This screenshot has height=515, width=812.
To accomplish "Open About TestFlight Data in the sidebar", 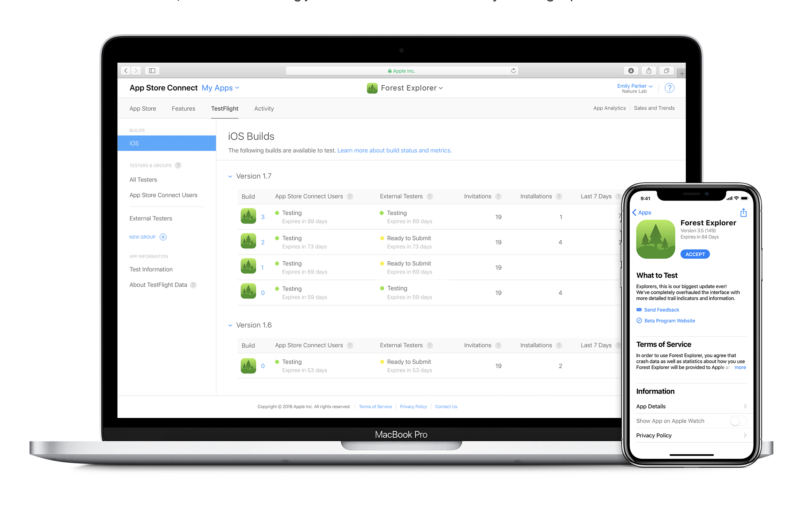I will coord(158,285).
